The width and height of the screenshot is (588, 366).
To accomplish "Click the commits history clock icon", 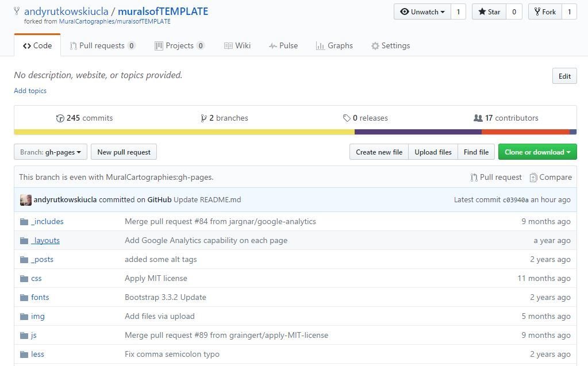I will tap(60, 118).
